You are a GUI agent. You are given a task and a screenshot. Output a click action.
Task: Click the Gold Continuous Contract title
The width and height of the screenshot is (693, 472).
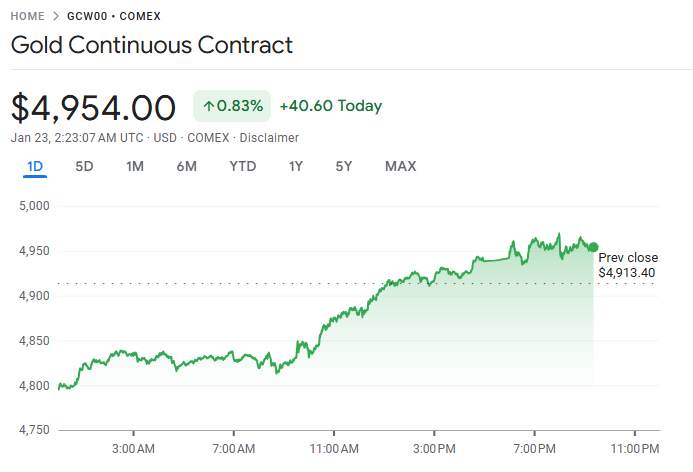pyautogui.click(x=152, y=45)
